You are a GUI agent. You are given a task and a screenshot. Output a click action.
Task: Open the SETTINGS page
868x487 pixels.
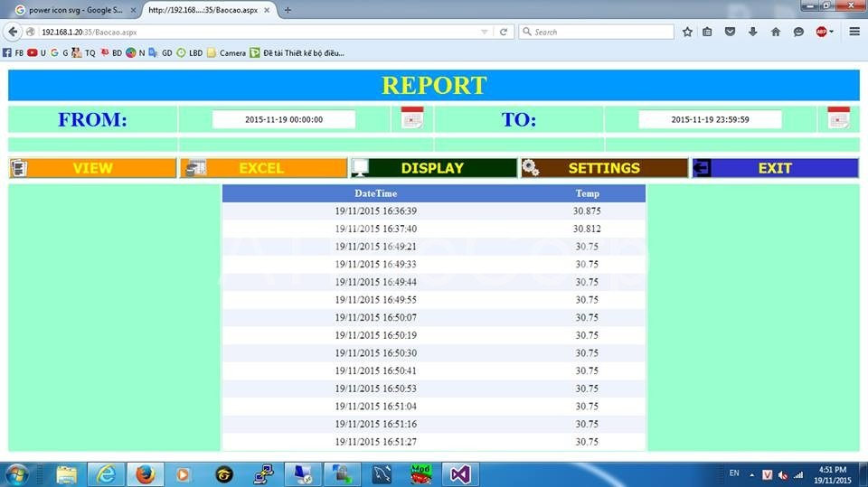(x=603, y=168)
